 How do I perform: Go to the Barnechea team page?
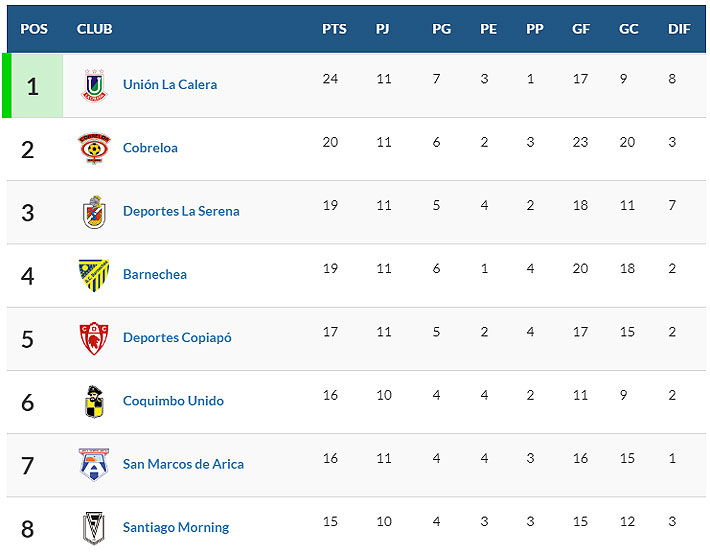click(155, 274)
